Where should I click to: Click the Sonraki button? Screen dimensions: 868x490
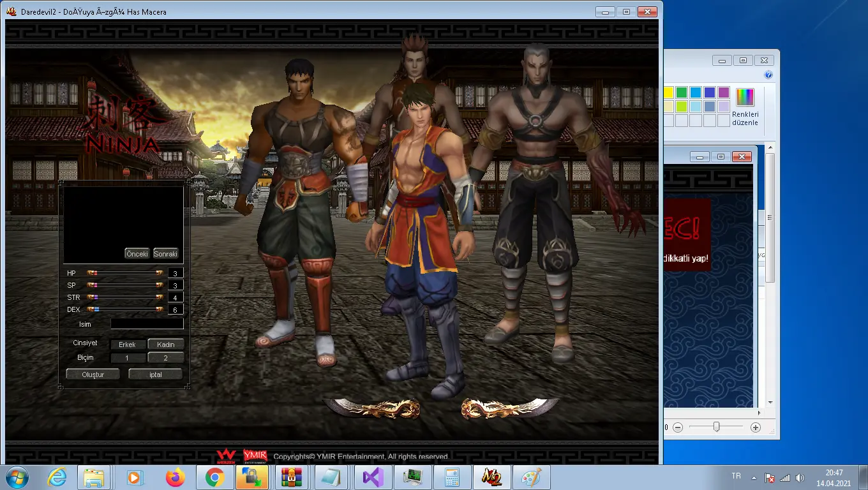point(165,254)
